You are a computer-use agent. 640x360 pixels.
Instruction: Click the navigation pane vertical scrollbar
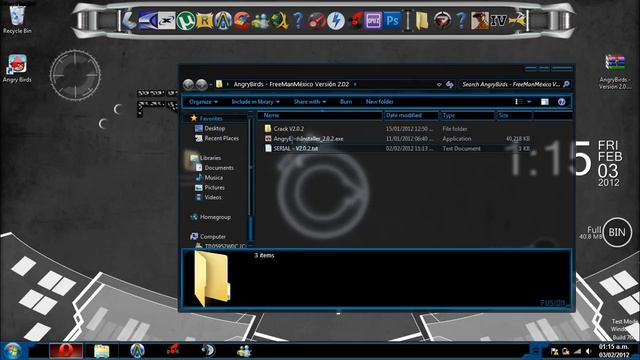click(251, 180)
